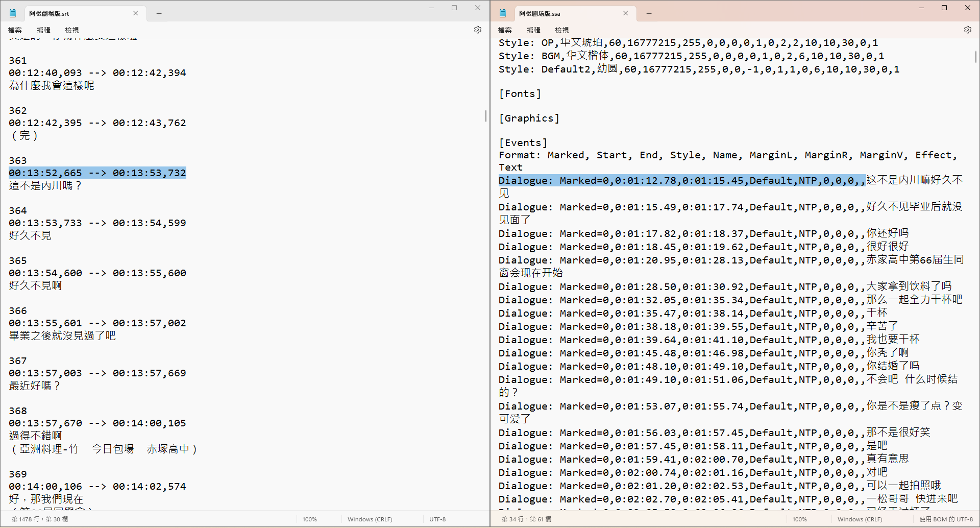980x528 pixels.
Task: Open 檔案 menu in the .srt window
Action: (x=15, y=30)
